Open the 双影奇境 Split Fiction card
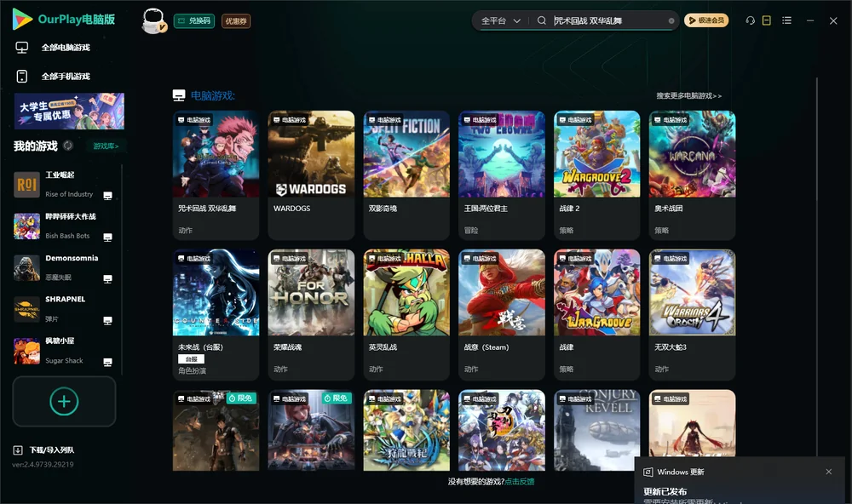 coord(406,175)
